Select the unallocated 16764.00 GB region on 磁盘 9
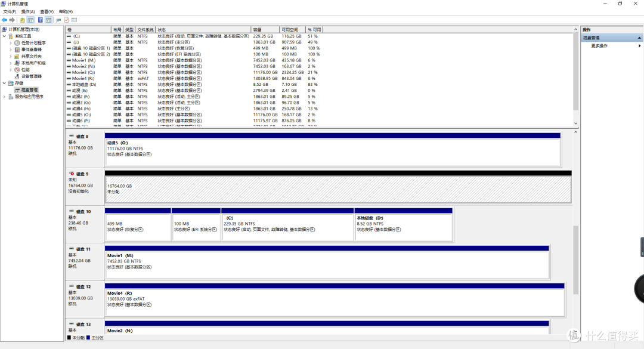This screenshot has width=644, height=349. (x=338, y=190)
